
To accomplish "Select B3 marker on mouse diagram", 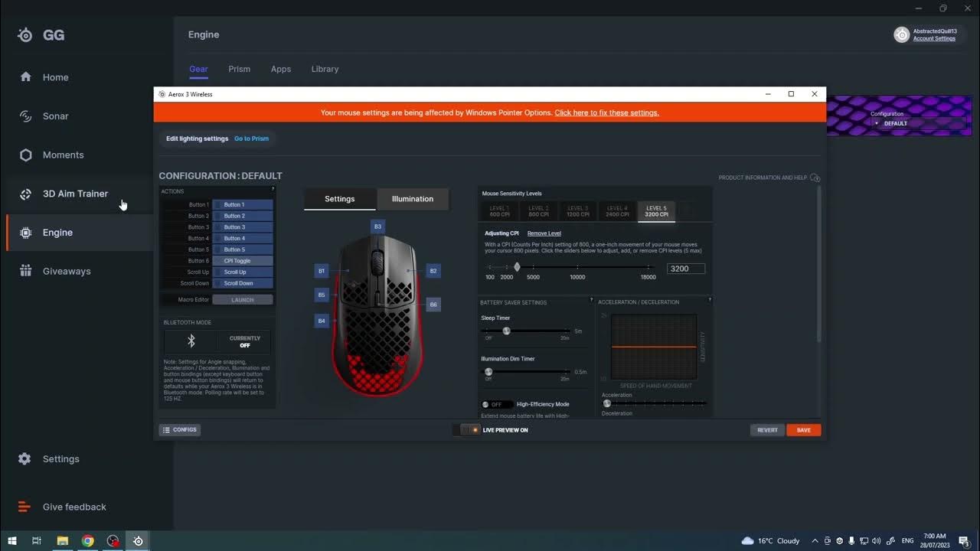I will coord(377,227).
